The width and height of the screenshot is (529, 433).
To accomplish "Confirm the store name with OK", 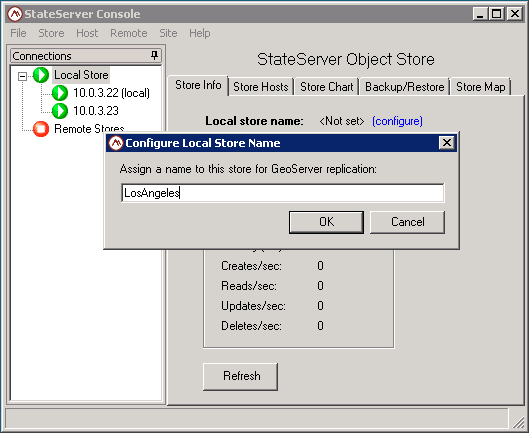I will click(x=326, y=222).
